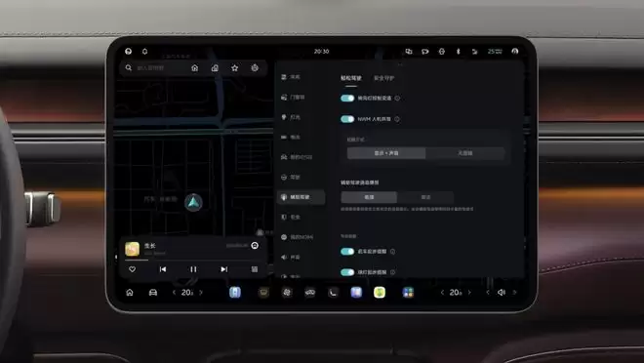644x363 pixels.
Task: Switch to the second settings tab
Action: click(384, 78)
